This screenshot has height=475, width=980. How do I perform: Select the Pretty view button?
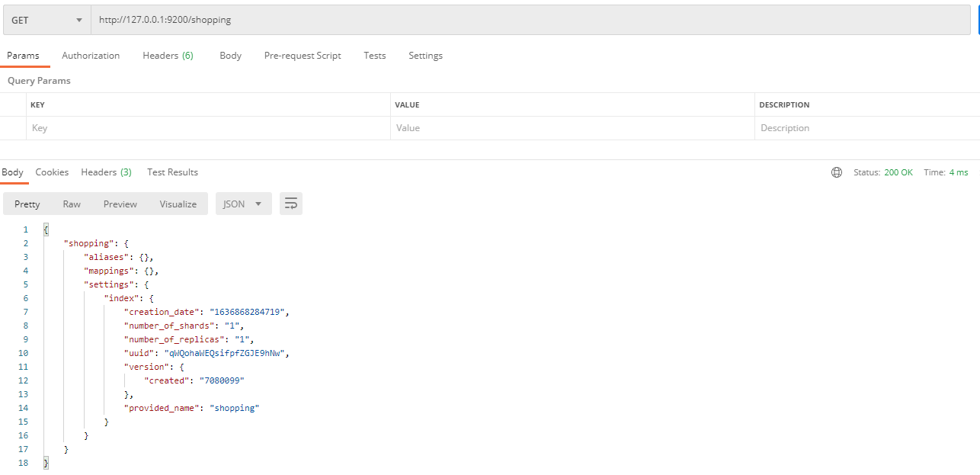click(x=27, y=204)
